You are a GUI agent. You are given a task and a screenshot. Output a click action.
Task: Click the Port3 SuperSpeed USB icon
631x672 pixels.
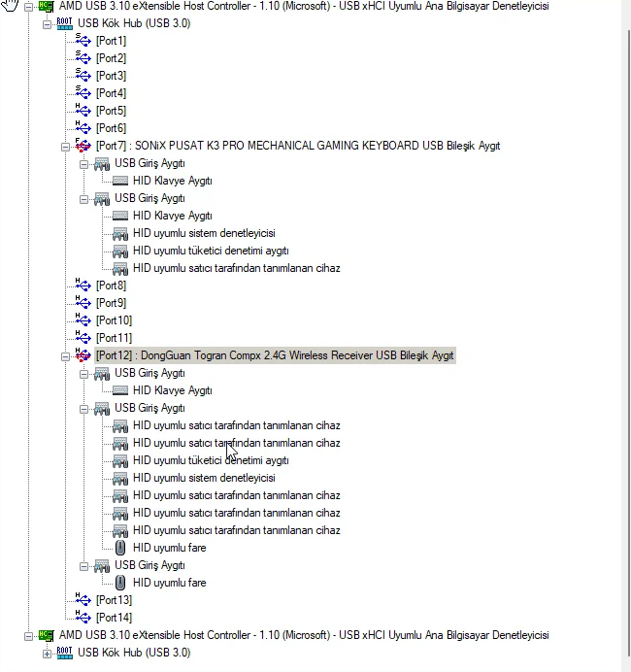click(83, 76)
